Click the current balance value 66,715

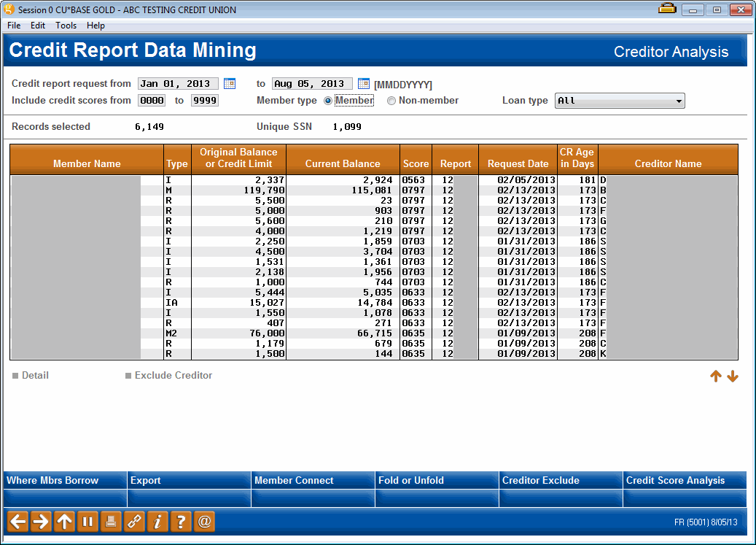374,333
